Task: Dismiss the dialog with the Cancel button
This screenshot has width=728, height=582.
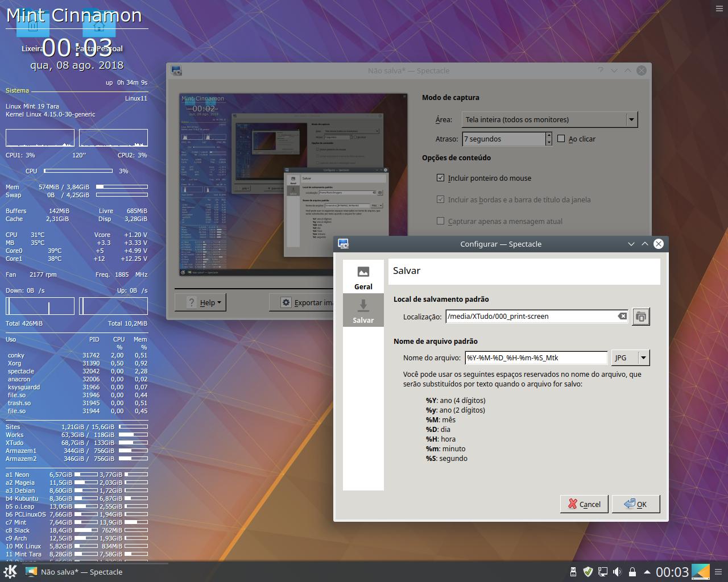Action: coord(584,504)
